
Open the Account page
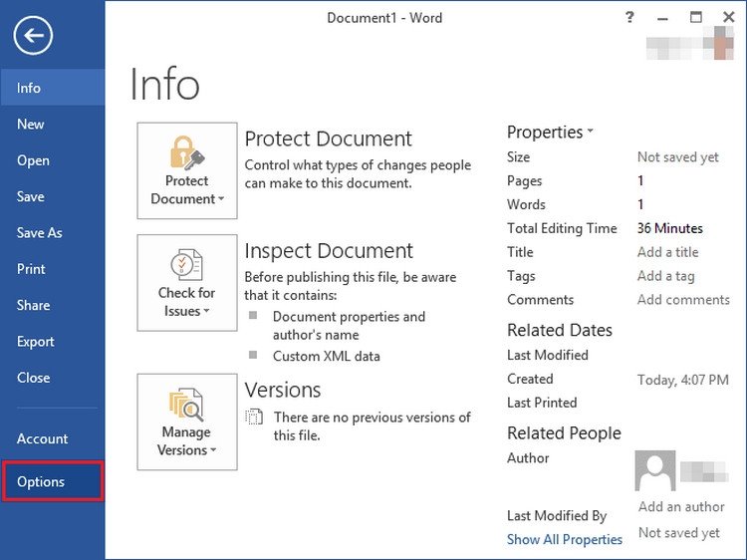click(x=53, y=438)
